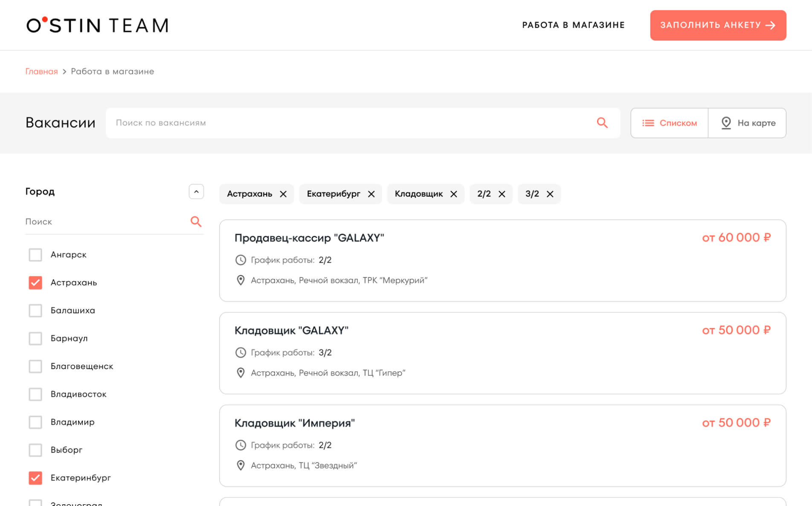This screenshot has width=812, height=506.
Task: Remove the Кладовщик filter chip
Action: tap(453, 194)
